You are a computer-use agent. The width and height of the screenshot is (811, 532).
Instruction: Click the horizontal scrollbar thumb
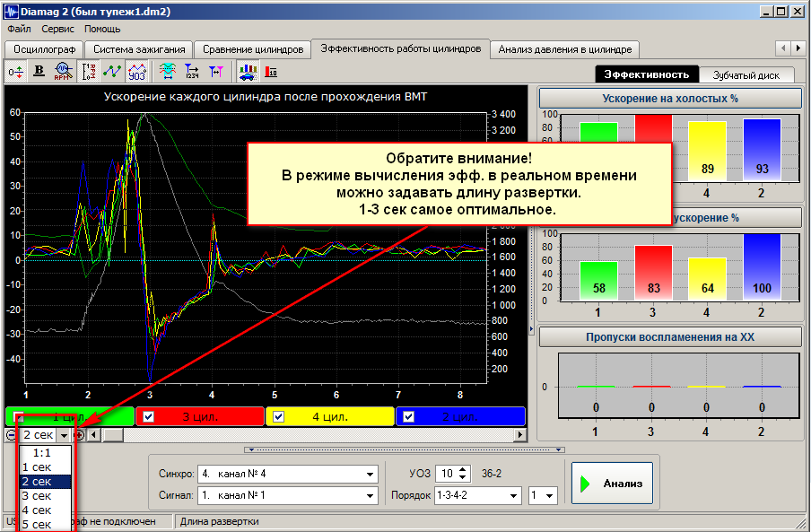coord(112,435)
